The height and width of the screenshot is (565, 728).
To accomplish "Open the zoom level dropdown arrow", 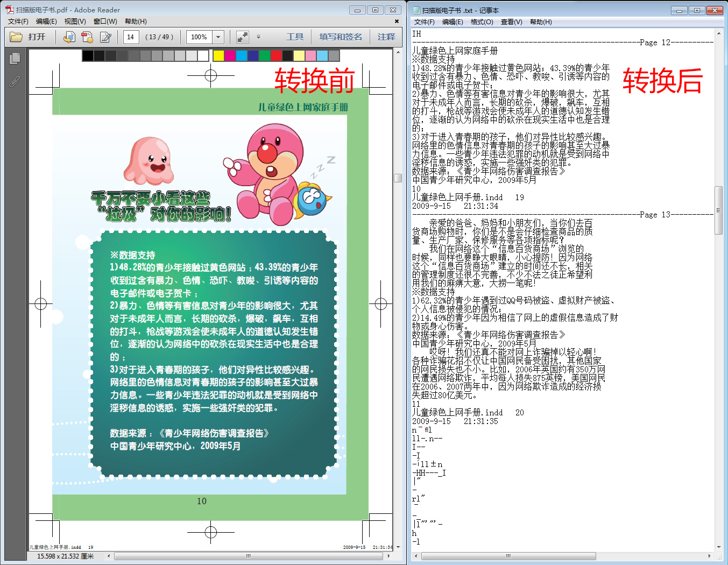I will 218,37.
